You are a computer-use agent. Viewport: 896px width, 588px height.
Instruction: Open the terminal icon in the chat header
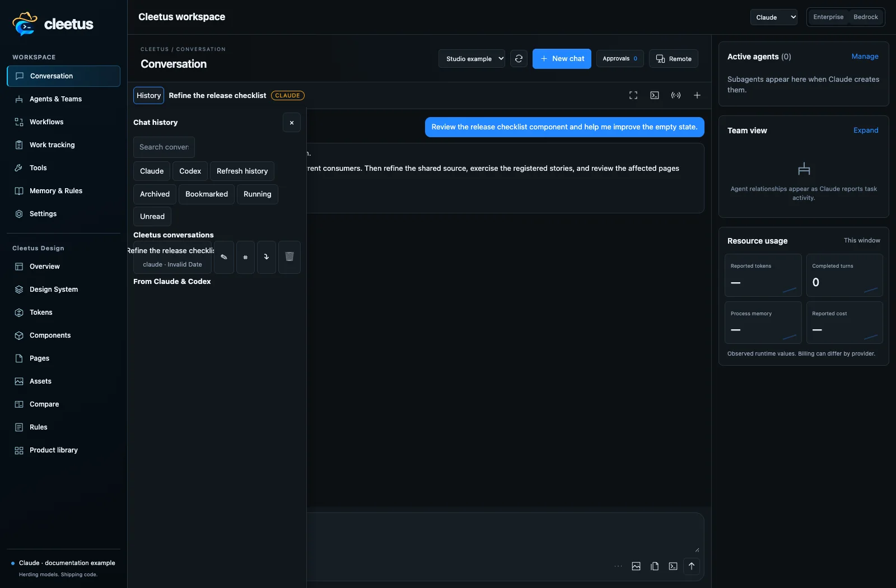[x=655, y=95]
